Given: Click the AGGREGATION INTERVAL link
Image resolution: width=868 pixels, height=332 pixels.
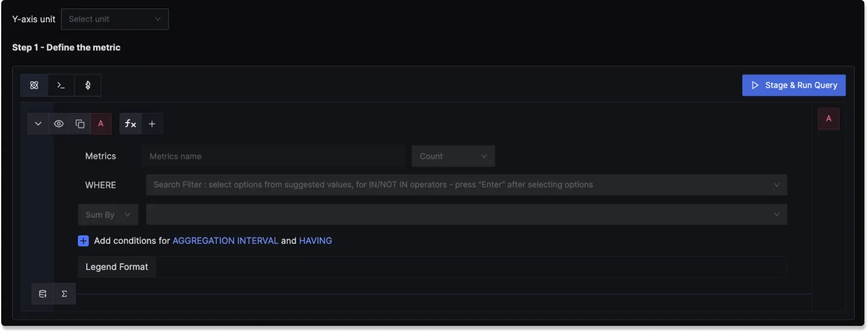Looking at the screenshot, I should coord(225,241).
